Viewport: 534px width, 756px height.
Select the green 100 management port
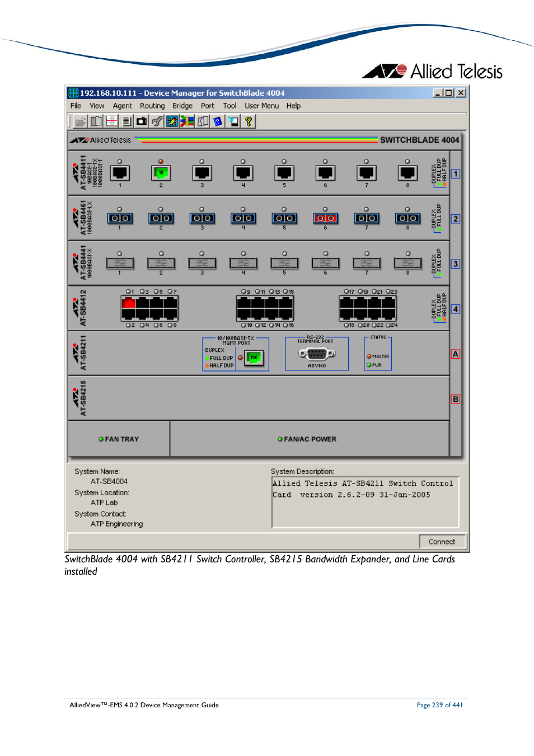255,358
